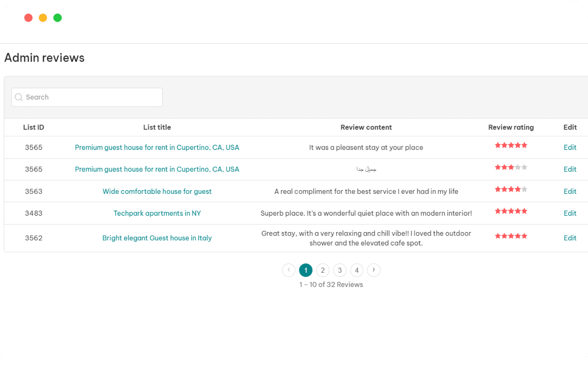Open the Premium guest house for rent listing
Screen dimensions: 588x372
[x=157, y=147]
